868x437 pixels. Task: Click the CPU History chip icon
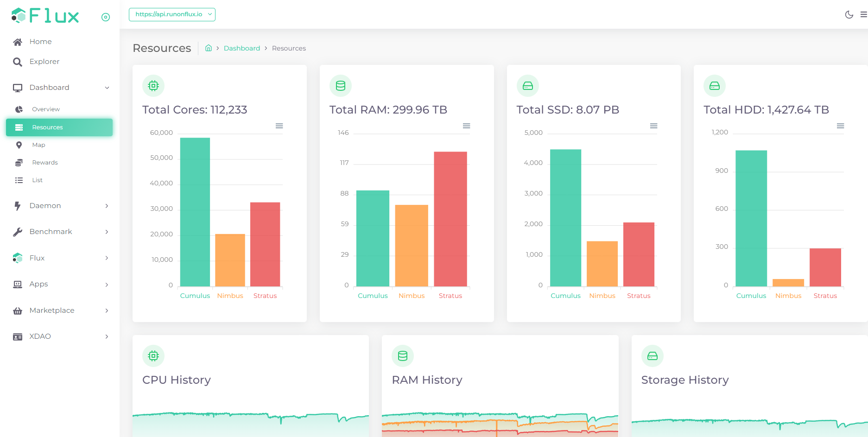click(153, 356)
